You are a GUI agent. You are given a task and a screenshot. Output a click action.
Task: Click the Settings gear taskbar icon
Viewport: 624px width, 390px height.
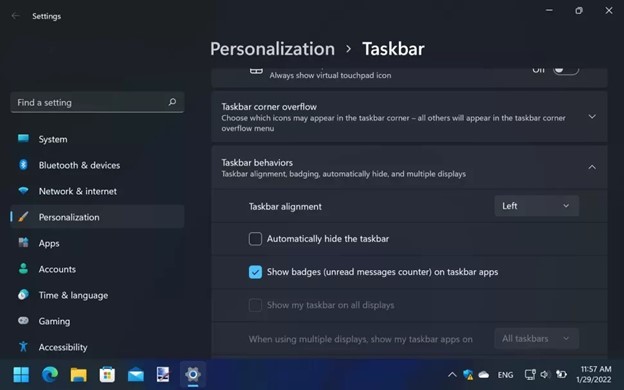point(193,374)
